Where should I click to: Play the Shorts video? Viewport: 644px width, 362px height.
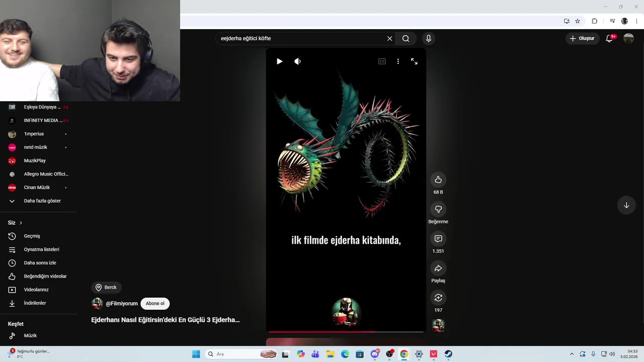280,61
